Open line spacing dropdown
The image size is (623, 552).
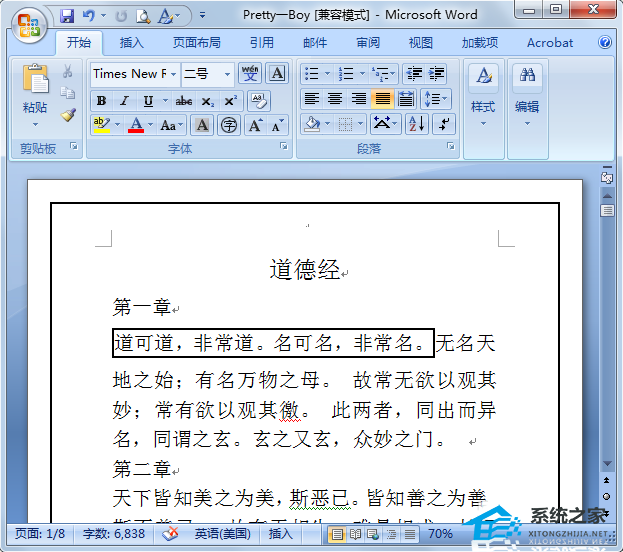tap(436, 99)
